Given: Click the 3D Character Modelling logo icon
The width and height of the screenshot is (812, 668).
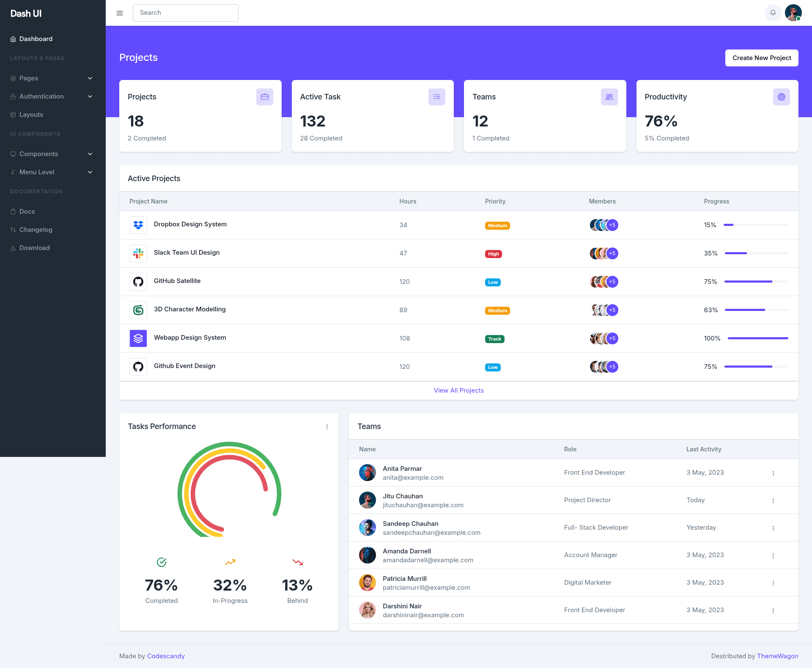Looking at the screenshot, I should (138, 310).
